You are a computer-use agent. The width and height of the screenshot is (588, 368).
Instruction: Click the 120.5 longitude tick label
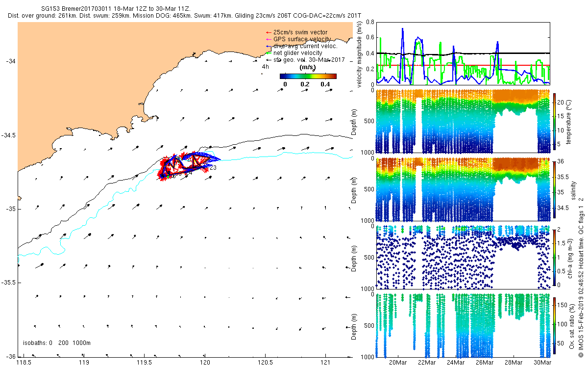point(265,363)
